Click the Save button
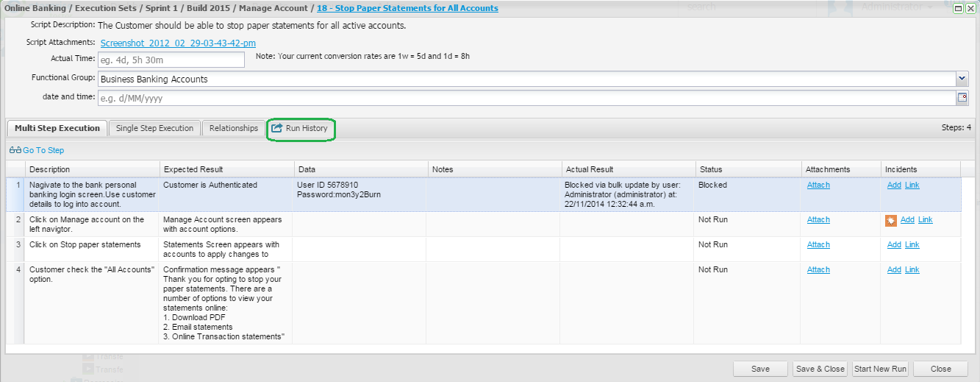Image resolution: width=980 pixels, height=382 pixels. [x=760, y=369]
